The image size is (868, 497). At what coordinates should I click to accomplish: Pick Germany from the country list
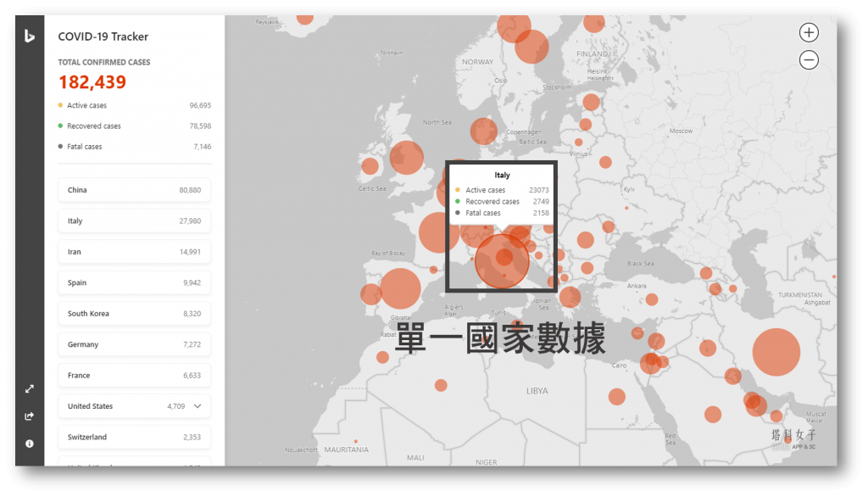[x=134, y=344]
